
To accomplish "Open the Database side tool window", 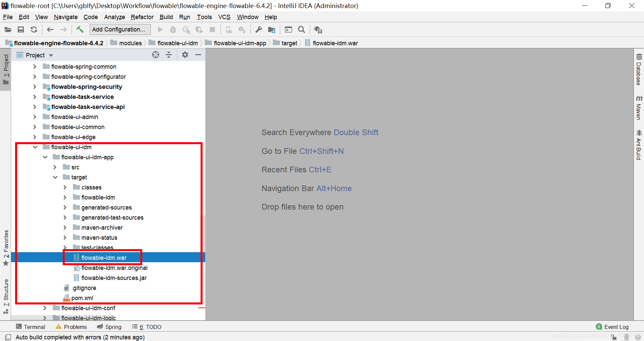I will [x=639, y=70].
